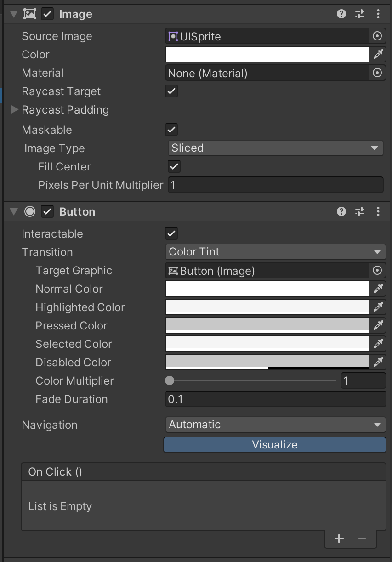
Task: Use eyedropper for Pressed Color
Action: (378, 325)
